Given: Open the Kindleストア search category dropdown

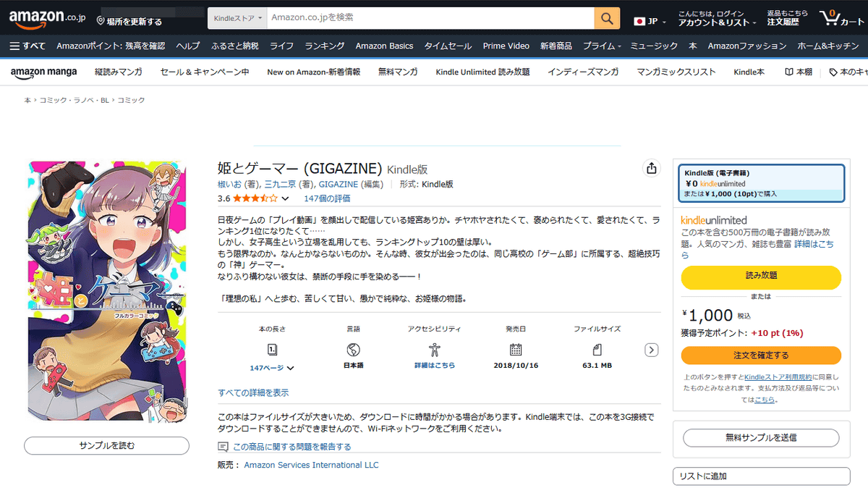Looking at the screenshot, I should coord(237,18).
